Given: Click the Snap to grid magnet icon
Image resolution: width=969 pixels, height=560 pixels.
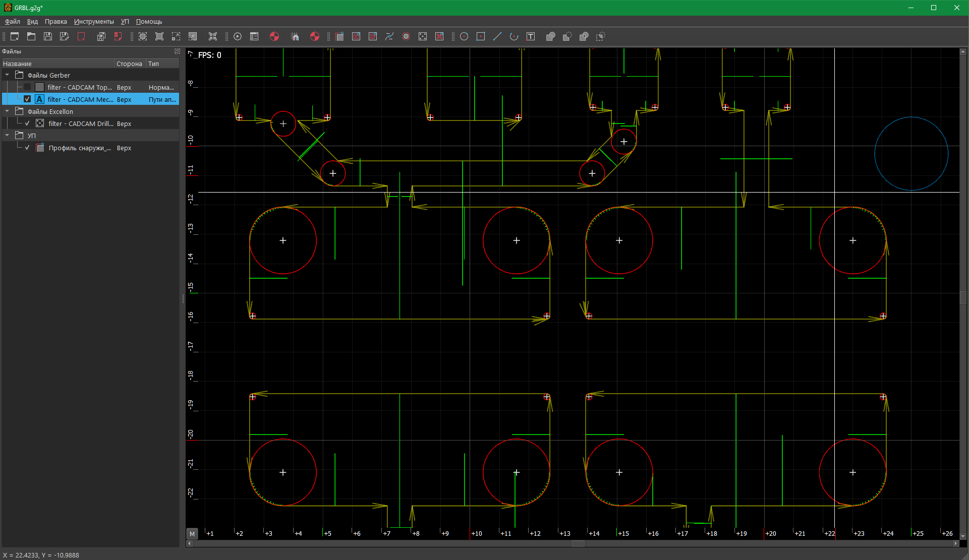Looking at the screenshot, I should tap(295, 36).
